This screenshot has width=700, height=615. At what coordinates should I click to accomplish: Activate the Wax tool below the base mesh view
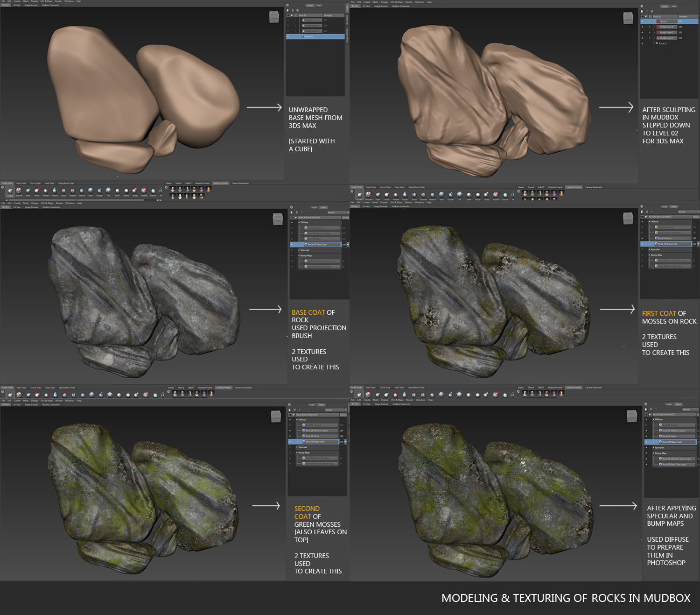pos(91,191)
